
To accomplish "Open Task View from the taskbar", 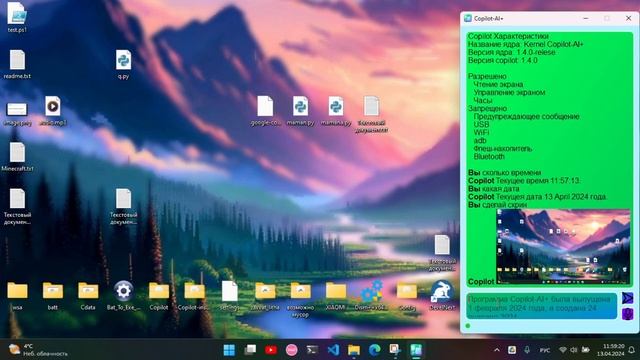I will click(250, 350).
